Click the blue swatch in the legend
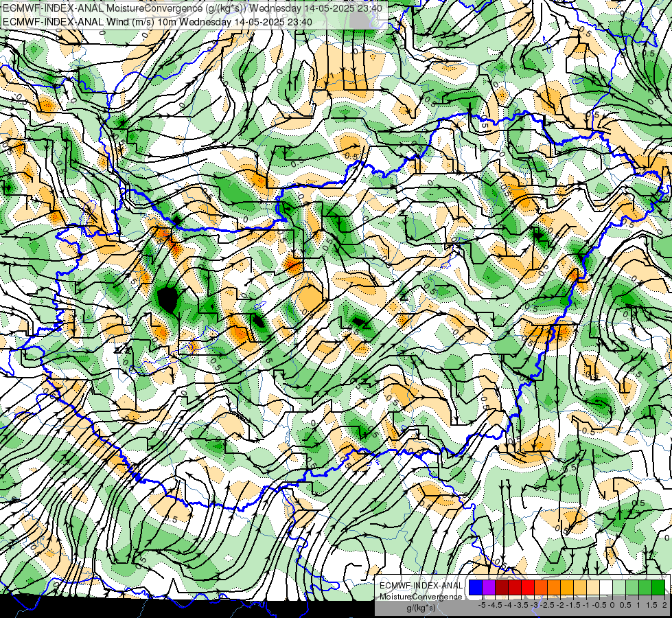Image resolution: width=672 pixels, height=618 pixels. (x=476, y=587)
